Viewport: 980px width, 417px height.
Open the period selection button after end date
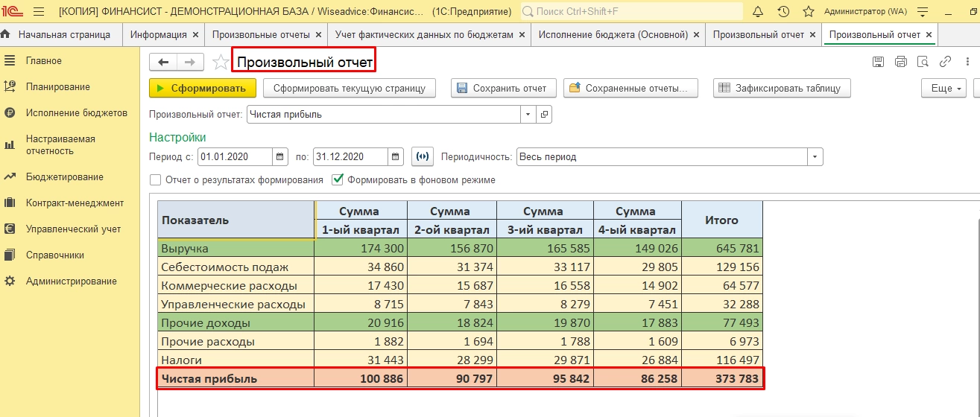(x=423, y=157)
